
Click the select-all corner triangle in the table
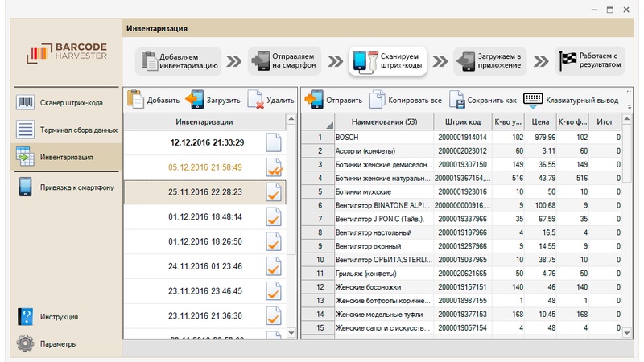(x=328, y=124)
